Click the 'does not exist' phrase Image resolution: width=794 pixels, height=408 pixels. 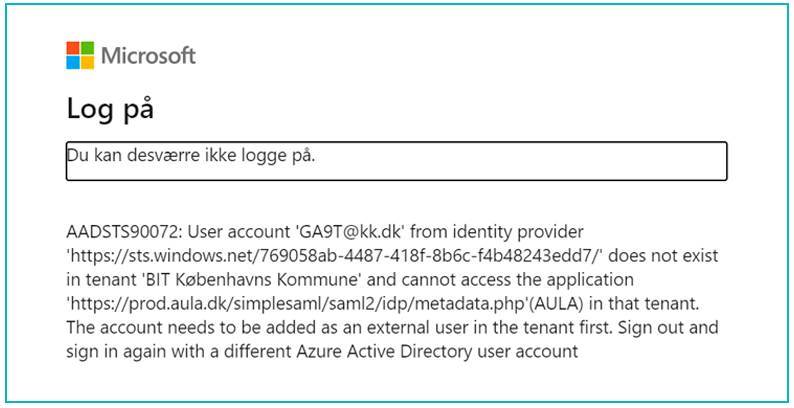tap(662, 256)
